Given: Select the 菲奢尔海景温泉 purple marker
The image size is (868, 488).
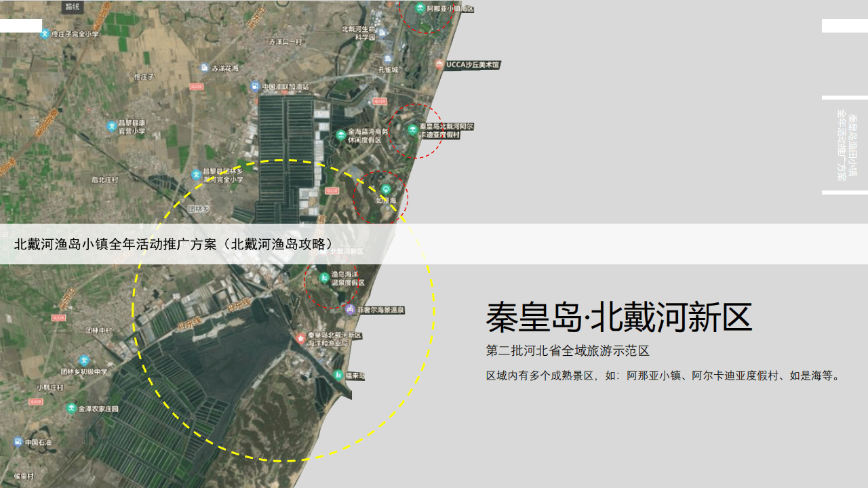Looking at the screenshot, I should (350, 310).
